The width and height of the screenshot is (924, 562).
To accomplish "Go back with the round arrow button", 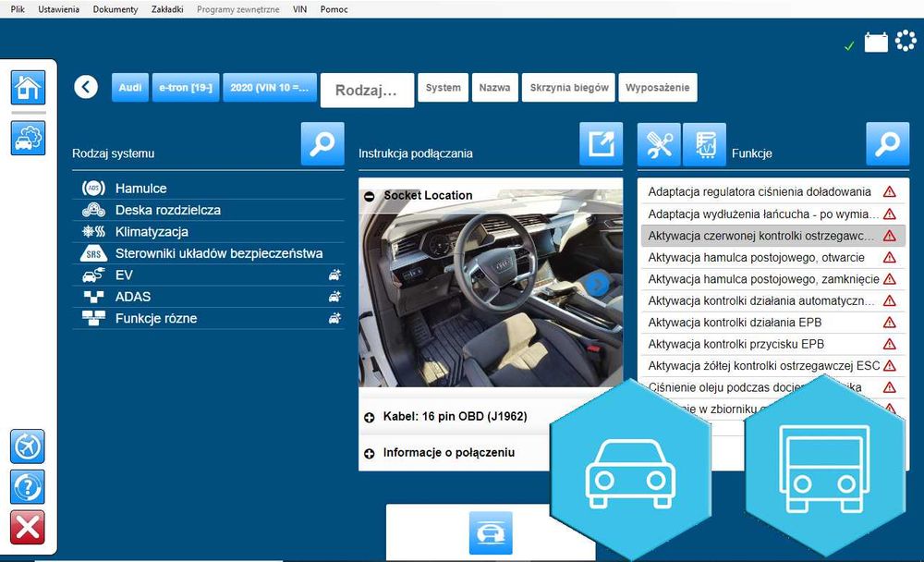I will click(x=86, y=87).
